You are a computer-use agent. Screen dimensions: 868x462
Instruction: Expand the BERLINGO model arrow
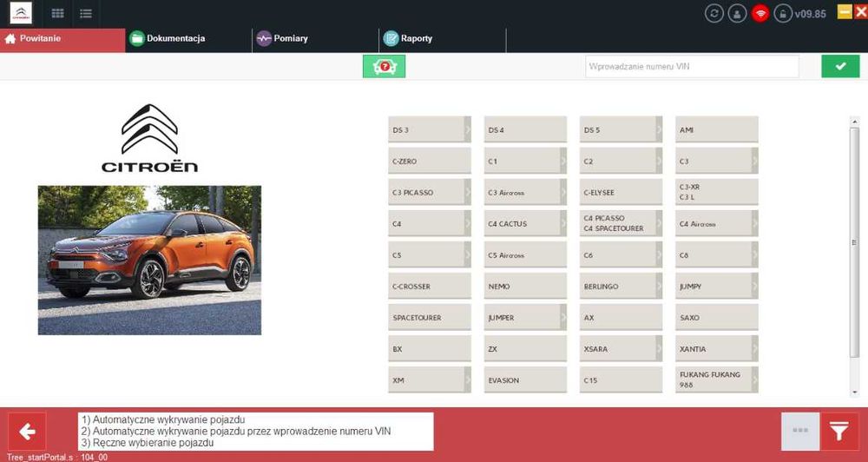(x=659, y=287)
